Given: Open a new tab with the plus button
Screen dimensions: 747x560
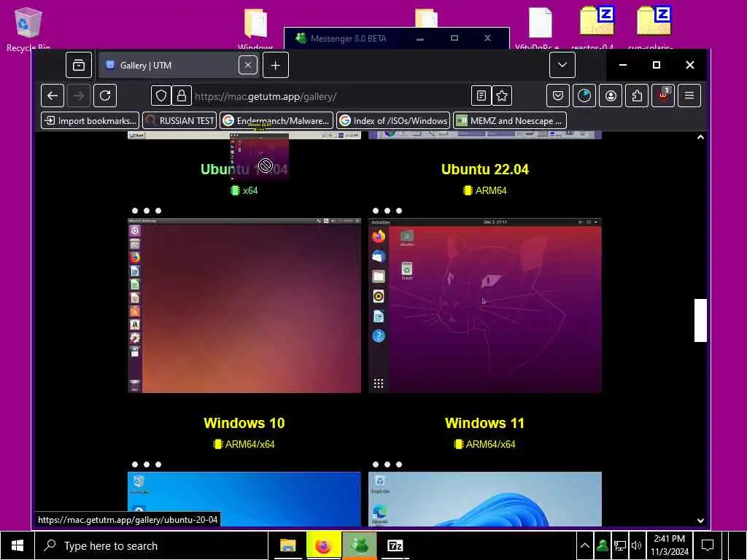Looking at the screenshot, I should coord(275,65).
